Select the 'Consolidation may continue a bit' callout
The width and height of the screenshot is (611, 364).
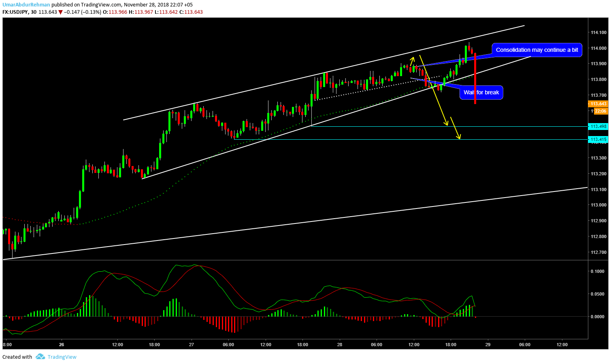537,50
